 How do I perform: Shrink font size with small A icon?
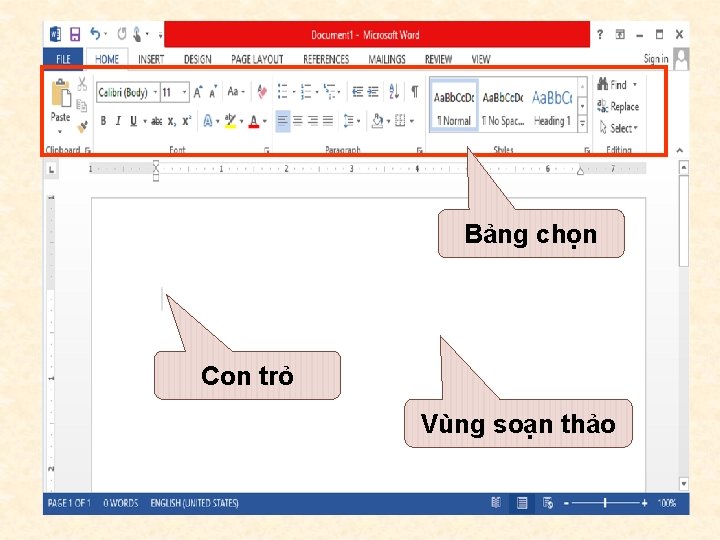coord(213,92)
